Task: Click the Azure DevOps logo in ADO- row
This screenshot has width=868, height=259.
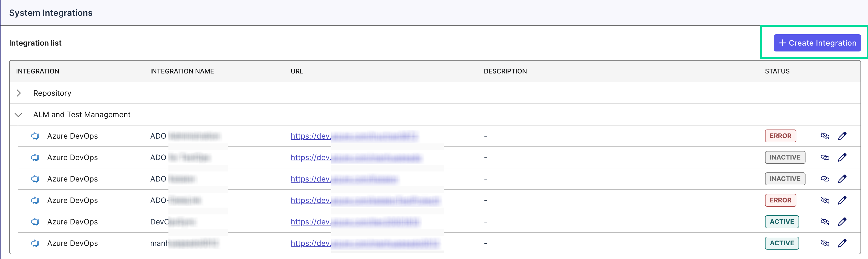Action: point(35,200)
